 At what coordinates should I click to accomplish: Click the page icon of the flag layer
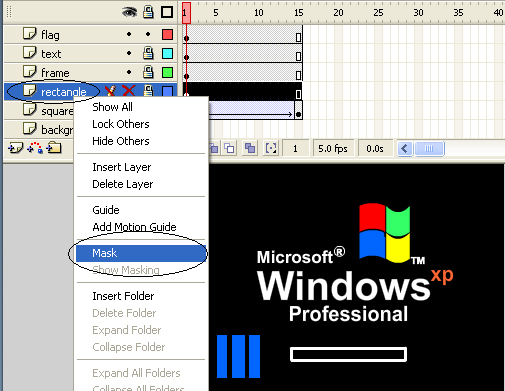click(x=29, y=34)
